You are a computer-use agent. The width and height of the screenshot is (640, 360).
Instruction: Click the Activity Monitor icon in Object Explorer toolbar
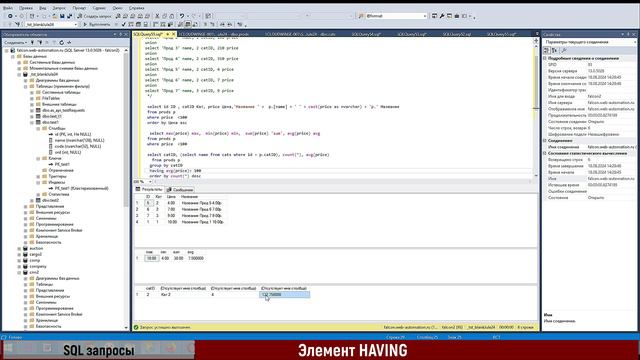tap(69, 42)
